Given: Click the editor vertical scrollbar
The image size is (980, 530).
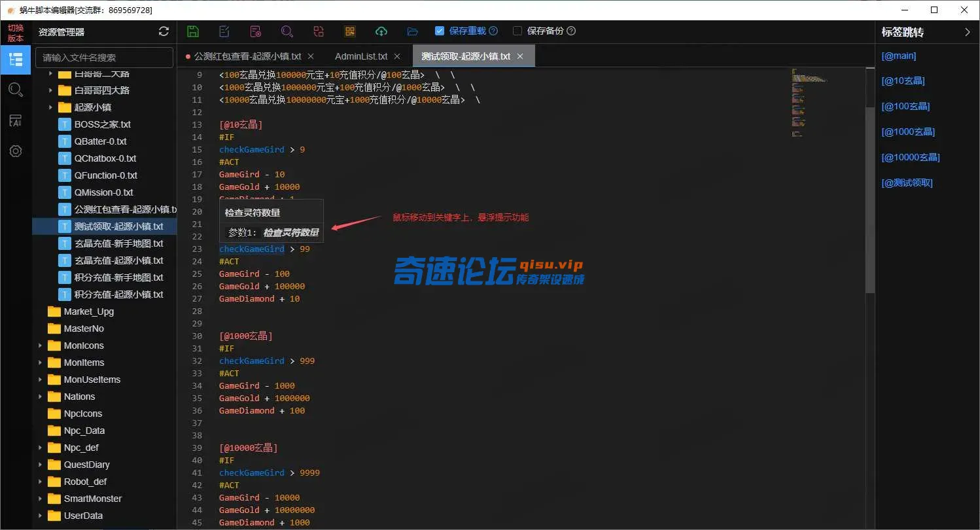Looking at the screenshot, I should [x=870, y=200].
